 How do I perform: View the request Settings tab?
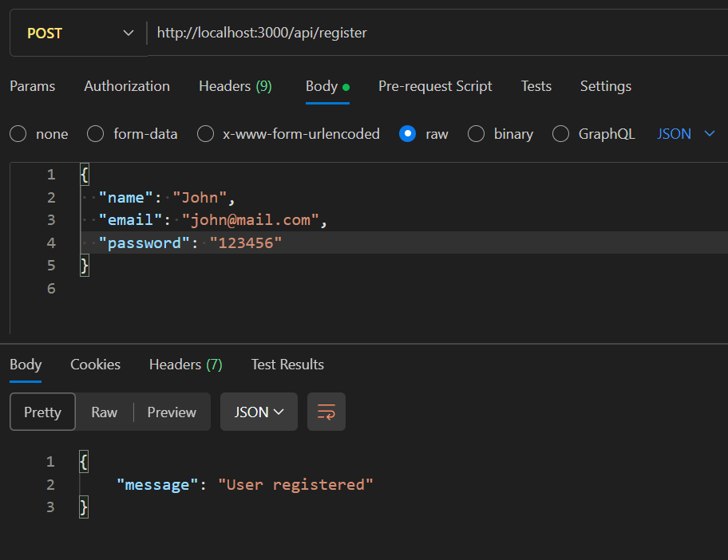click(605, 86)
